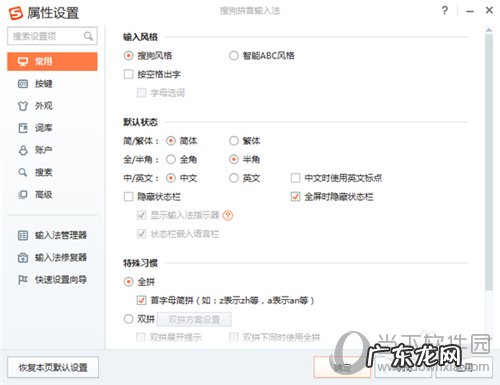The width and height of the screenshot is (500, 385).
Task: Open help via the title bar question mark
Action: click(445, 11)
